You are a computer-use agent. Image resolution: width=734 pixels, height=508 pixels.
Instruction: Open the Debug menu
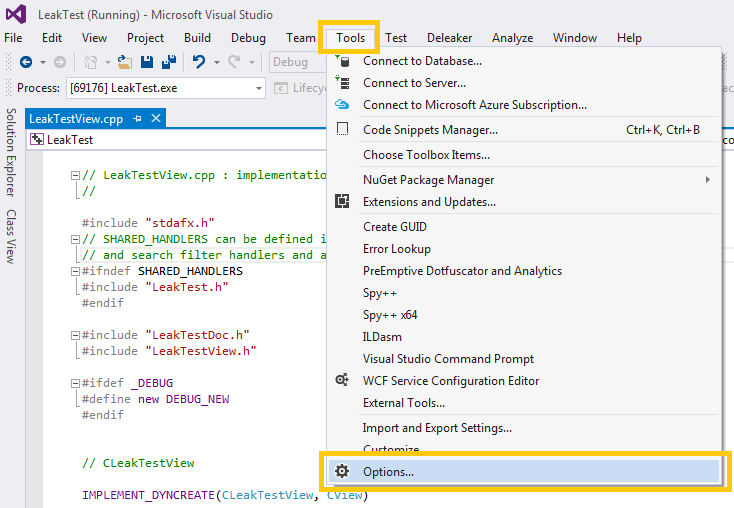pos(248,37)
